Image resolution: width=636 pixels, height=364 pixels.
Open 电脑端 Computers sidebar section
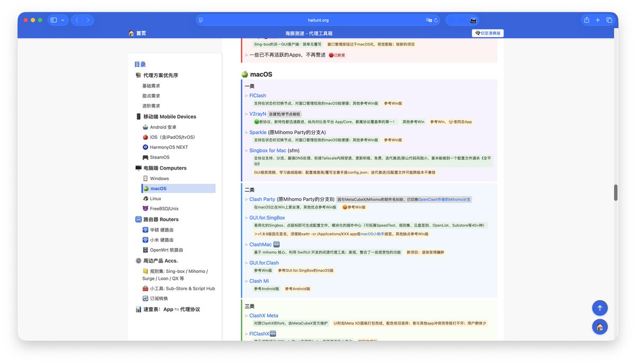(x=161, y=168)
